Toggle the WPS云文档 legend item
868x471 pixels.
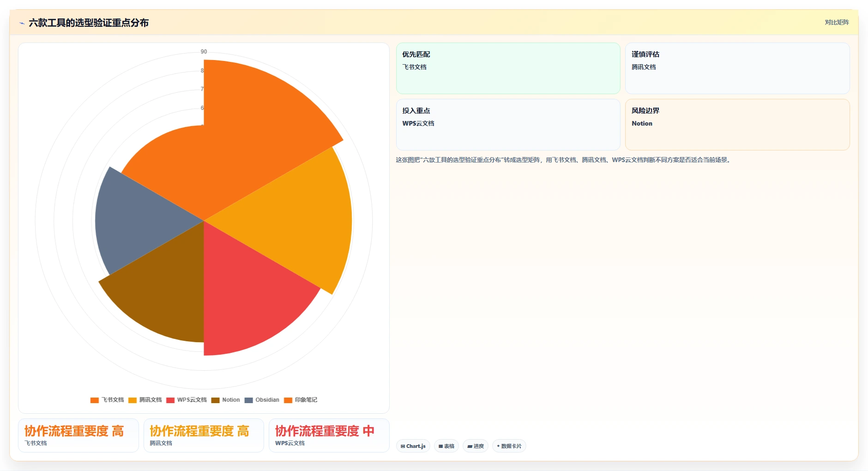[x=187, y=400]
